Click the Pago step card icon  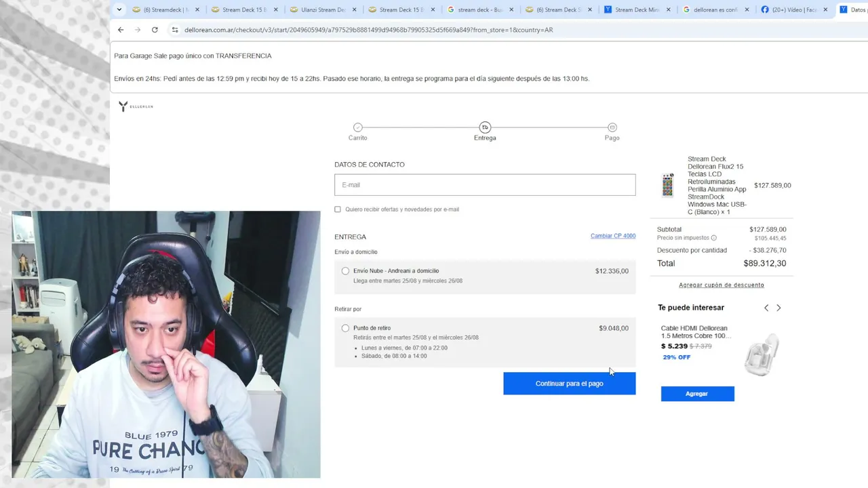[612, 127]
